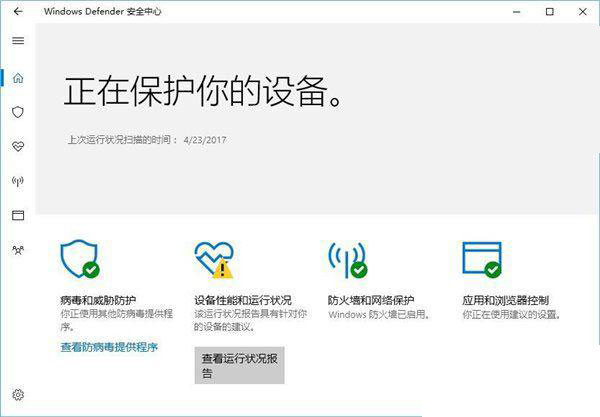Click the back arrow in title bar
600x417 pixels.
[x=18, y=12]
